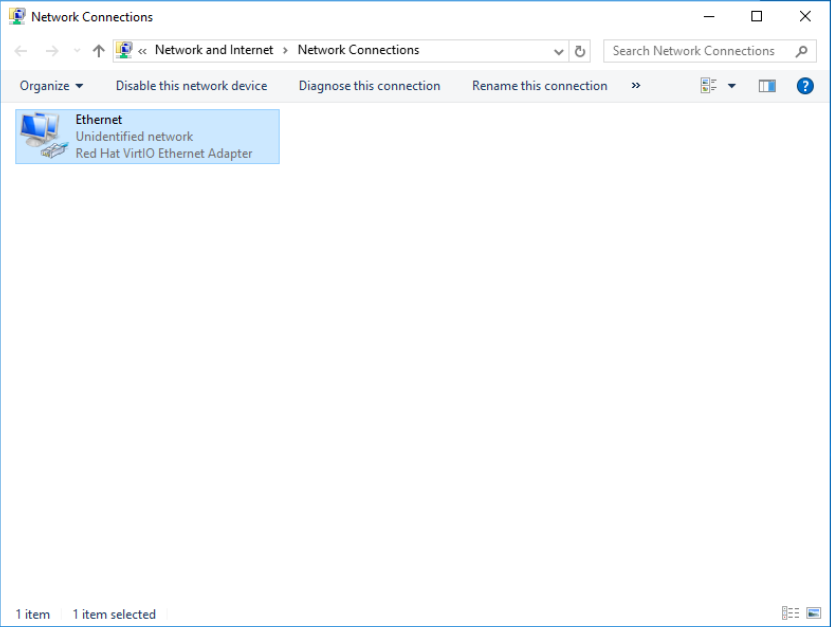
Task: Click Disable this network device
Action: (x=191, y=86)
